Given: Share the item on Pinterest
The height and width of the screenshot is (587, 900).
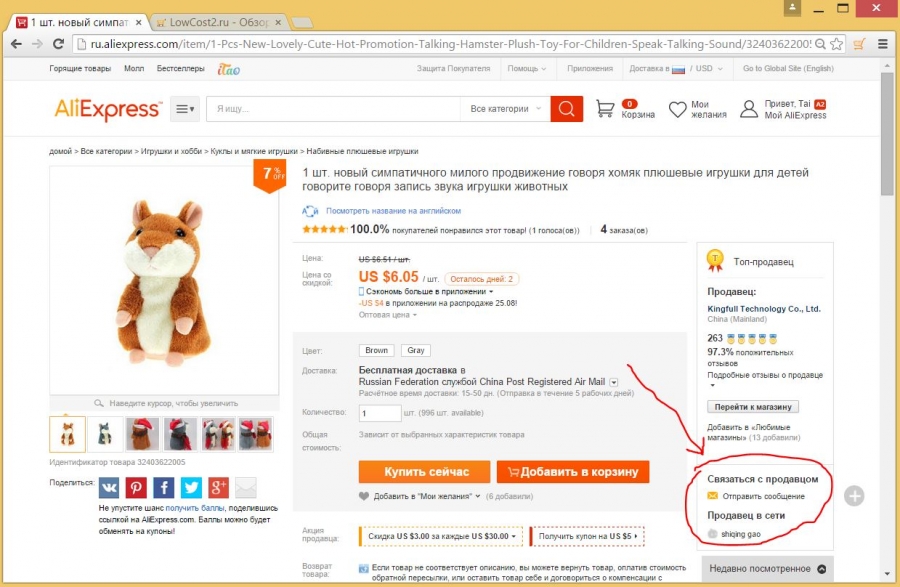Looking at the screenshot, I should point(136,487).
